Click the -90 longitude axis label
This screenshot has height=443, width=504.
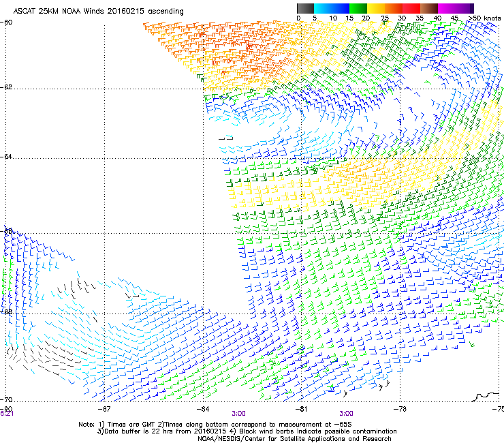click(x=6, y=408)
